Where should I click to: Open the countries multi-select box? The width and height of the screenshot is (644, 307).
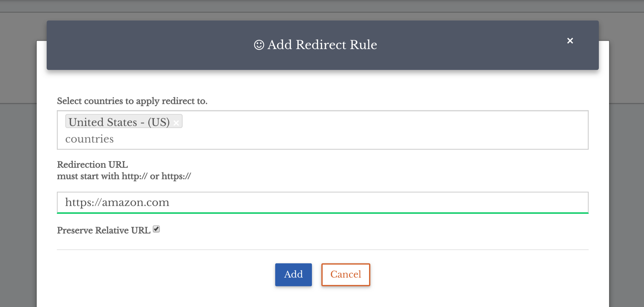coord(323,130)
